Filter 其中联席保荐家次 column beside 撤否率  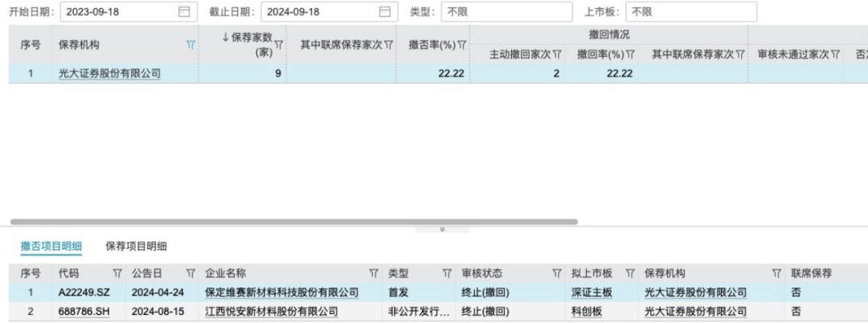coord(389,45)
